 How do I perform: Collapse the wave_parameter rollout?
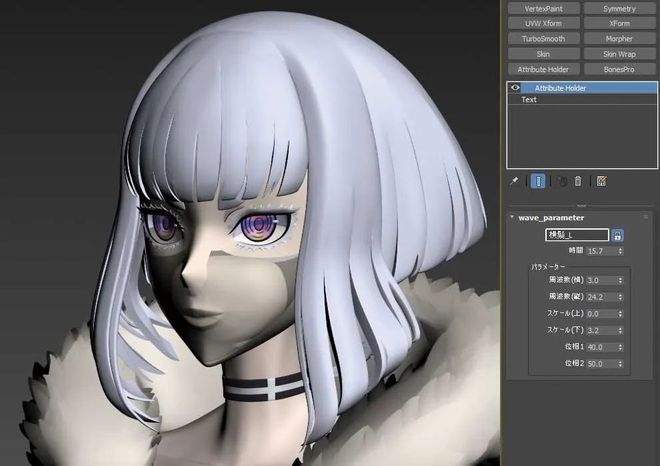513,217
